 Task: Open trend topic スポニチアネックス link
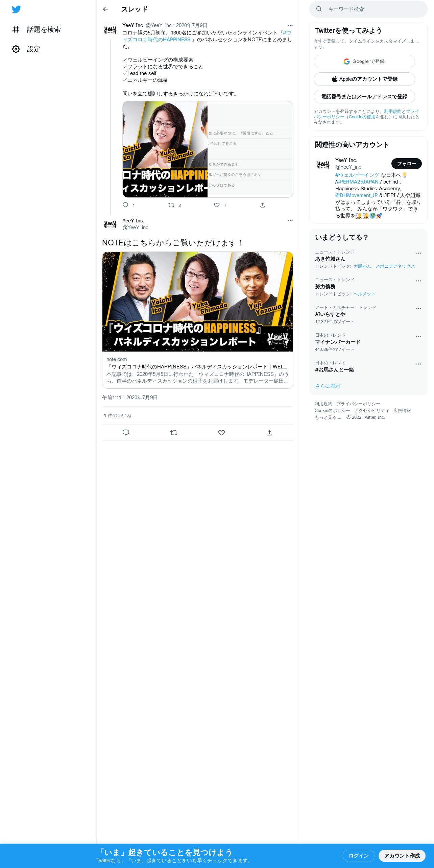(x=395, y=266)
